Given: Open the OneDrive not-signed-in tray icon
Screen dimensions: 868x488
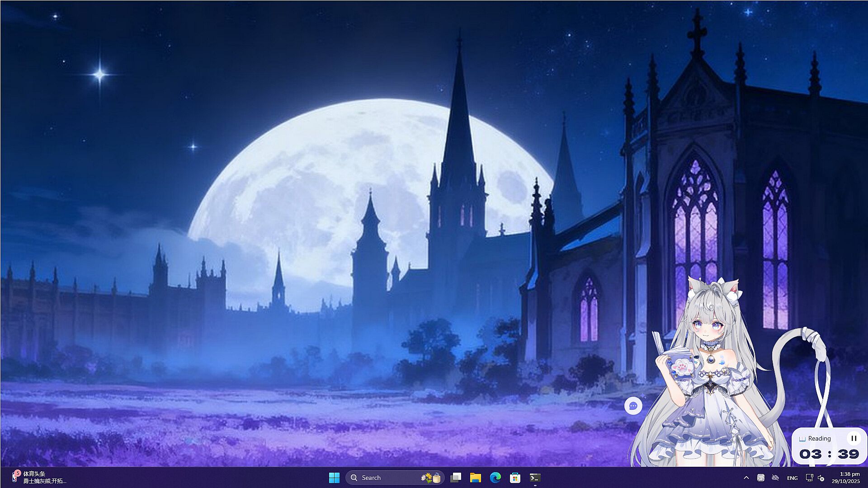Looking at the screenshot, I should pos(775,478).
